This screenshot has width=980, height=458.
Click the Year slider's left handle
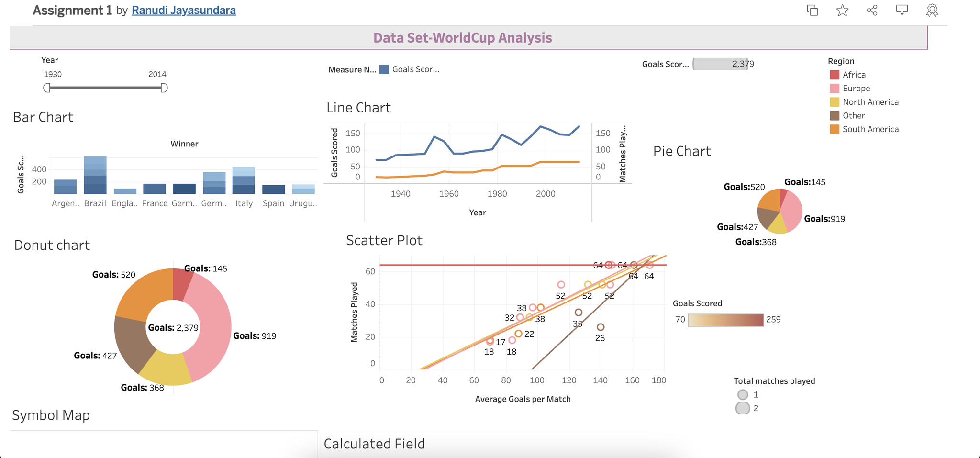pyautogui.click(x=47, y=88)
